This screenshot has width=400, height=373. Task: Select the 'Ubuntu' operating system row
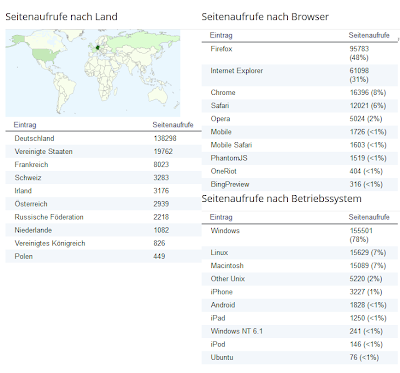[x=300, y=357]
